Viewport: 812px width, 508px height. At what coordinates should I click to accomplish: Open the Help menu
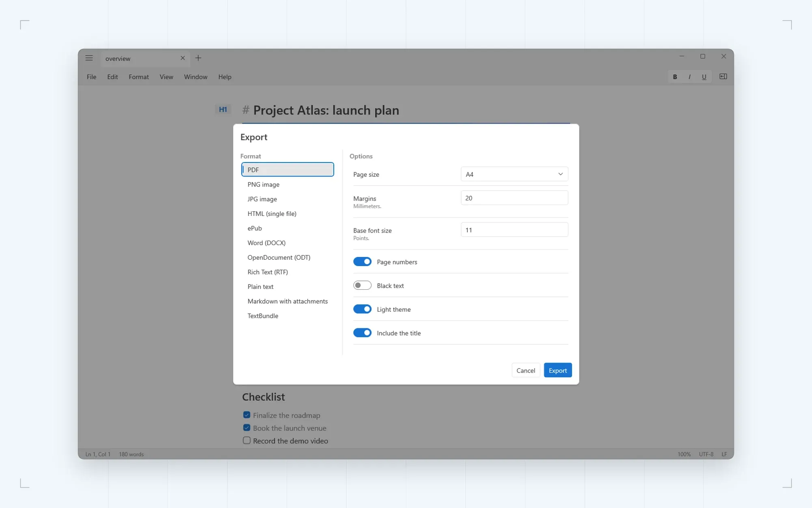(225, 77)
